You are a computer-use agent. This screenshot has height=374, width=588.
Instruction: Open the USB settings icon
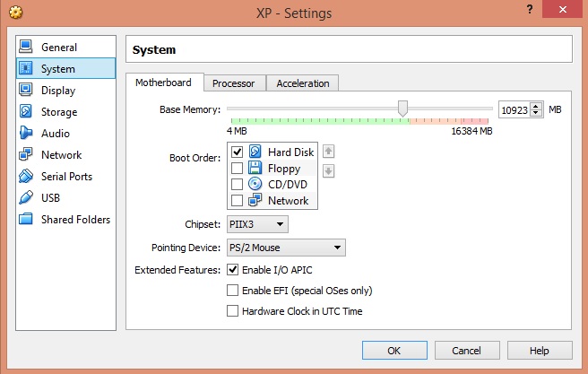point(25,197)
